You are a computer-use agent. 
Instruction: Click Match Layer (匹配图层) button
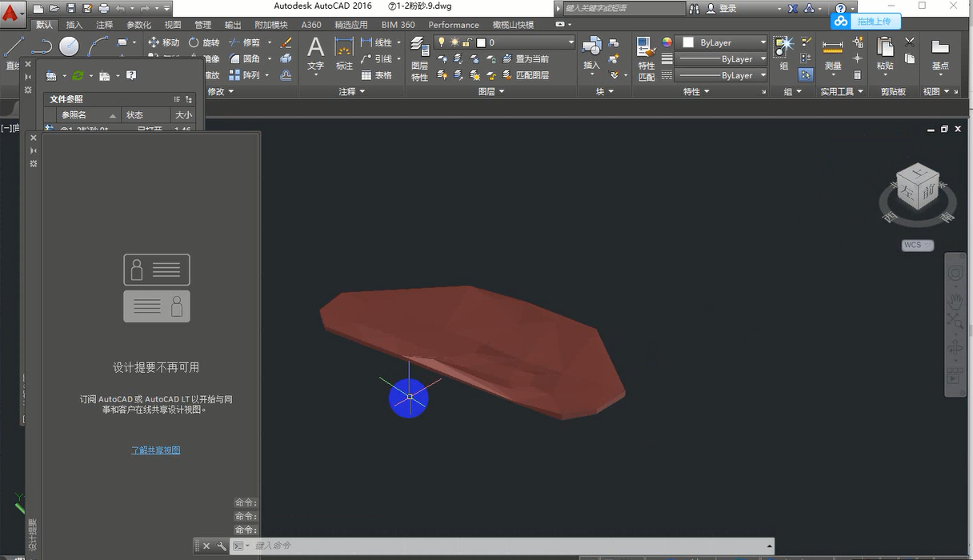point(526,75)
